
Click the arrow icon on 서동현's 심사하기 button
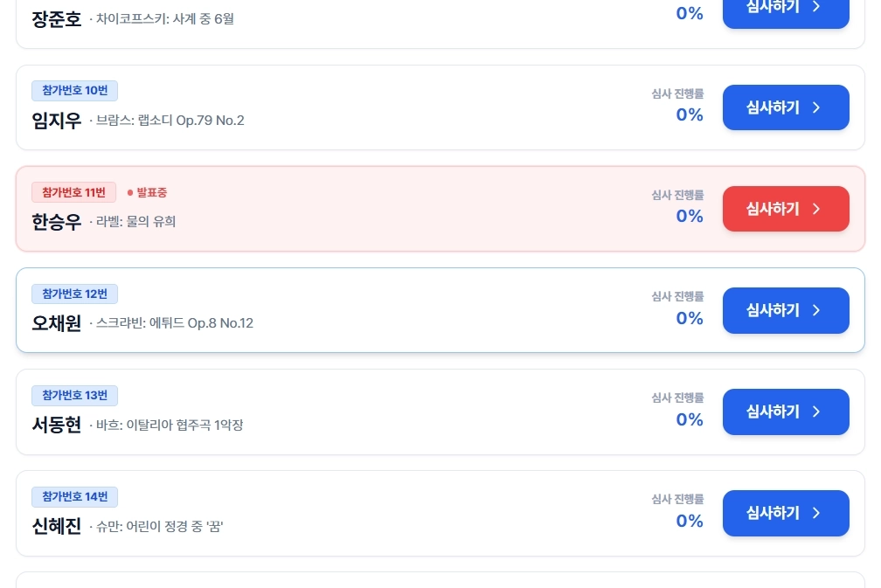815,412
